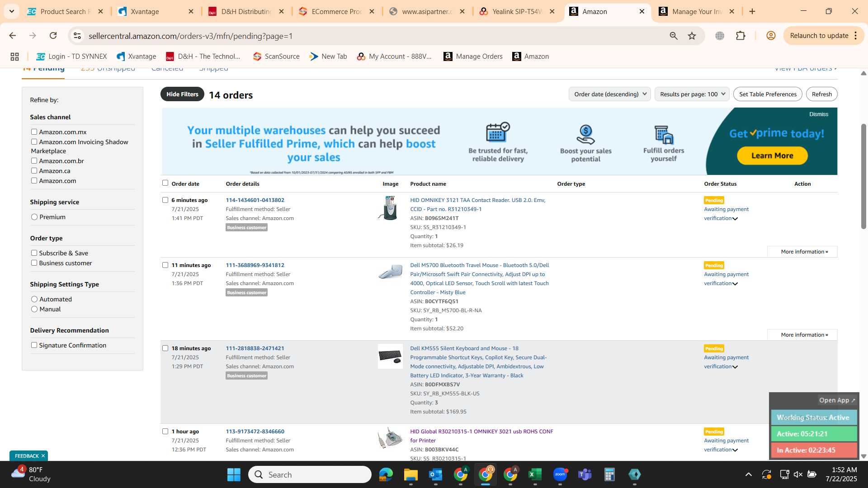This screenshot has height=488, width=868.
Task: Open File Explorer from the taskbar
Action: [410, 474]
